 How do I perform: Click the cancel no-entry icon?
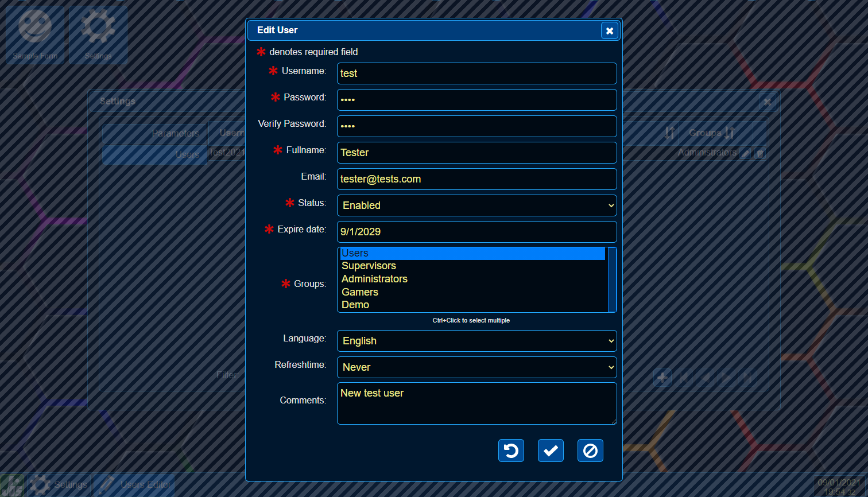tap(590, 451)
